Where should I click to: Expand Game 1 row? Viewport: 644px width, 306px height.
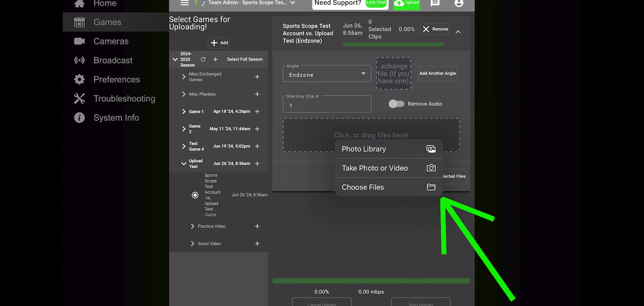(183, 112)
